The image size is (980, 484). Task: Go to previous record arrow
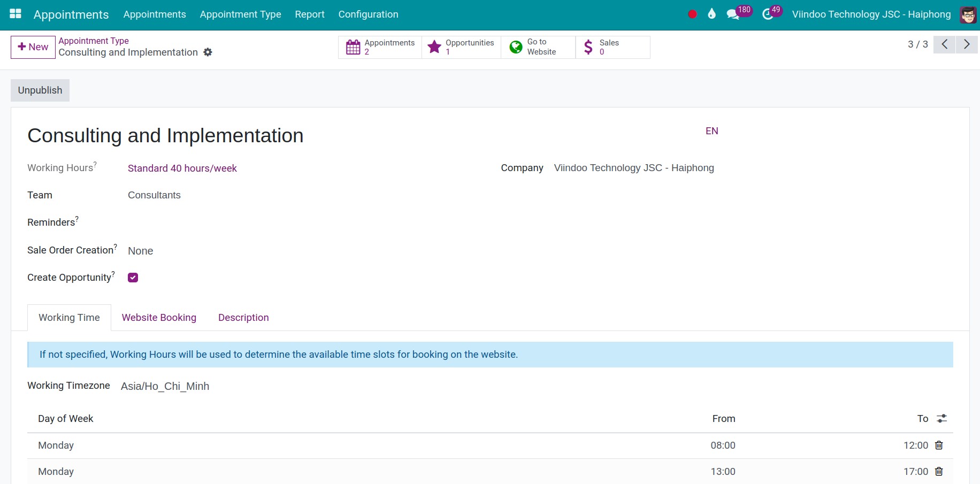click(x=945, y=44)
